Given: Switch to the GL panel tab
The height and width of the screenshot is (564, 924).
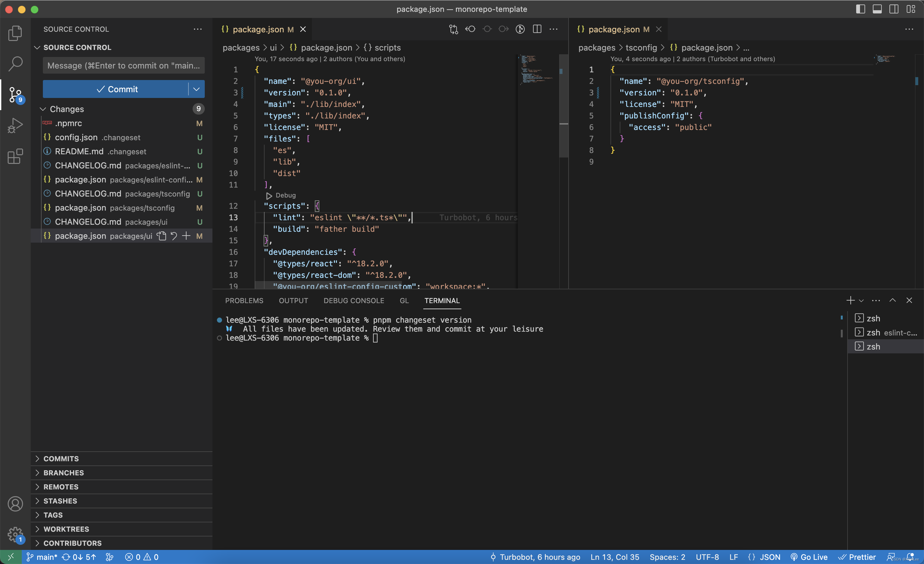Looking at the screenshot, I should pos(404,301).
